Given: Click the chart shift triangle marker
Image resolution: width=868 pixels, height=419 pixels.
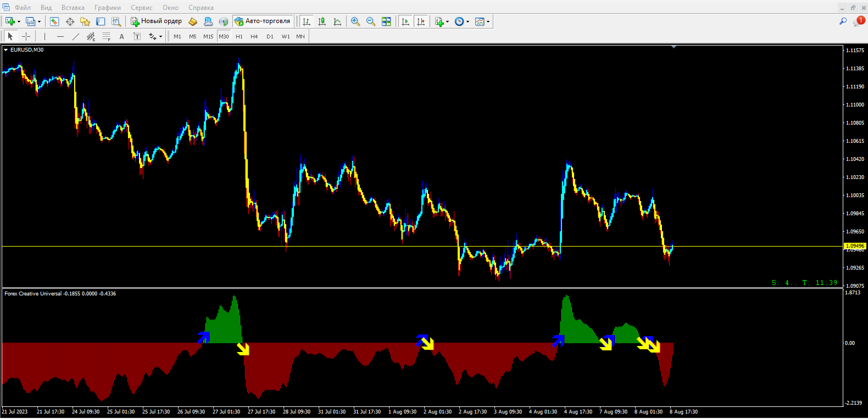Looking at the screenshot, I should [674, 47].
